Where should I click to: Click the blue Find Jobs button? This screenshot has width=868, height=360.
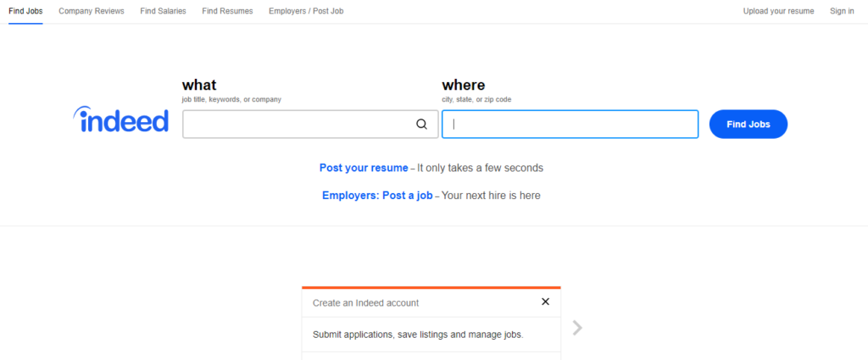click(x=748, y=125)
